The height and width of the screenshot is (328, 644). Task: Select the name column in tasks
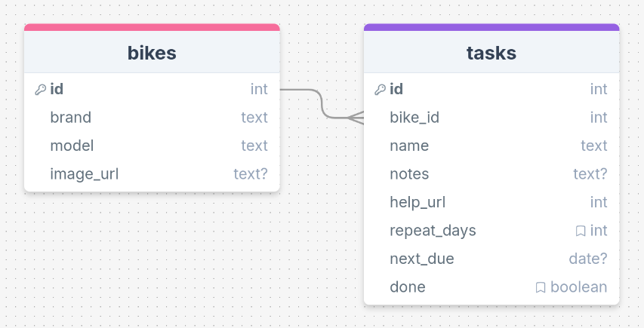[x=491, y=146]
